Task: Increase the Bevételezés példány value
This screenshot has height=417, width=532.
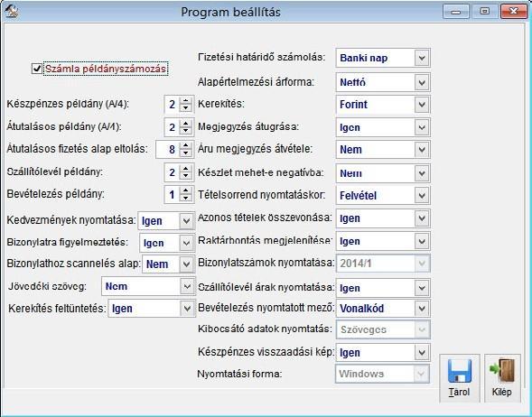Action: coord(185,190)
